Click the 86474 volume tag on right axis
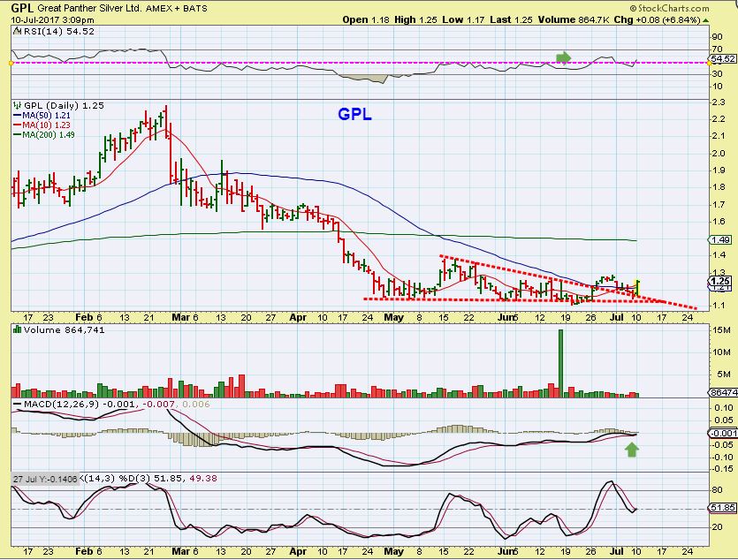The height and width of the screenshot is (560, 738). [723, 392]
